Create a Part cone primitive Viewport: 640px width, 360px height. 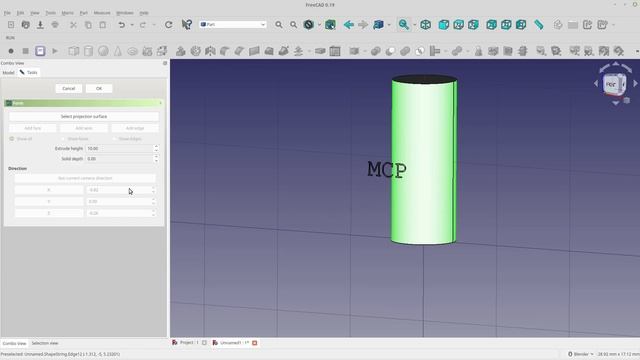click(118, 51)
